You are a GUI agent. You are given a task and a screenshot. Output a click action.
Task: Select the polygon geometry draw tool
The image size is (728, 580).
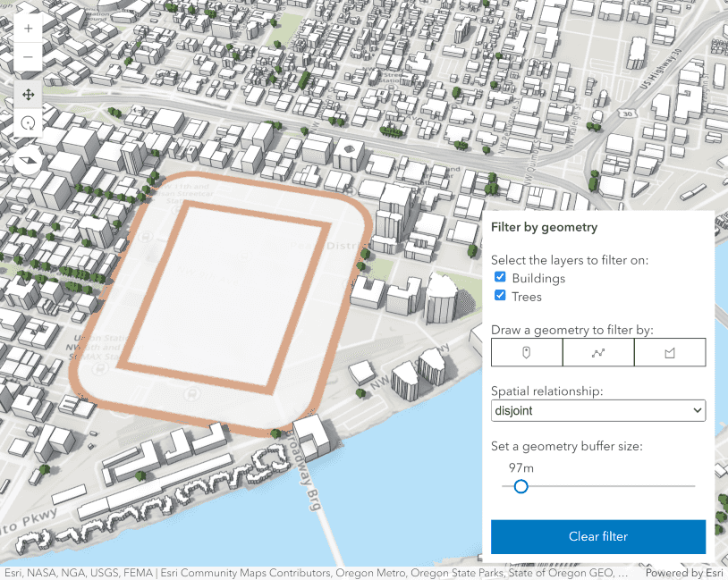(670, 353)
